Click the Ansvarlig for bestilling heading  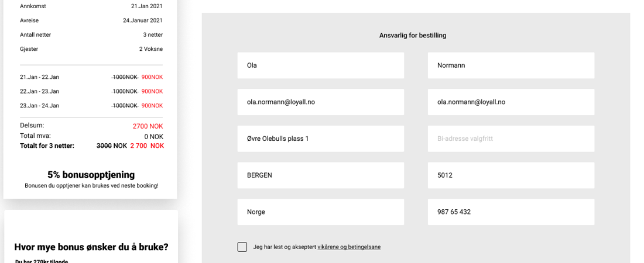click(413, 36)
